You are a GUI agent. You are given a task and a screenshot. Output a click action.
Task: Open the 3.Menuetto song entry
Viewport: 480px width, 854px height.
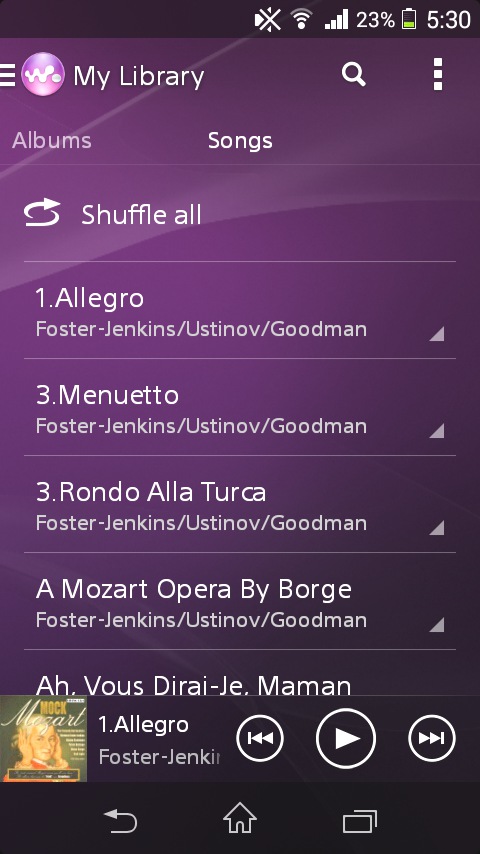(x=240, y=407)
